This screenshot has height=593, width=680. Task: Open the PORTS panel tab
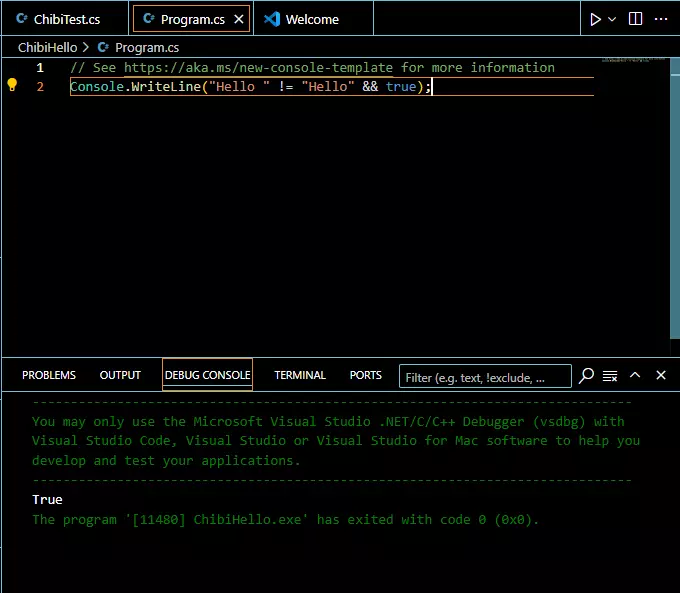(x=366, y=375)
